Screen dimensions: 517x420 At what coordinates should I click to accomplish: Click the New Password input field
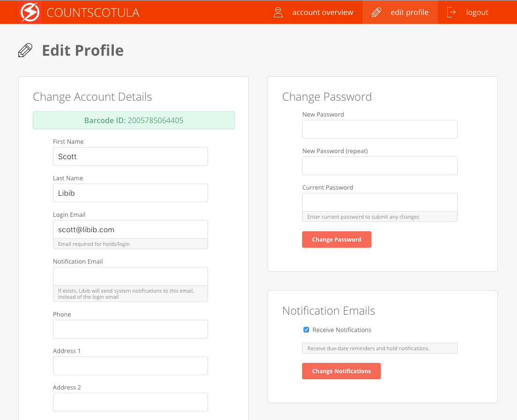(x=379, y=129)
